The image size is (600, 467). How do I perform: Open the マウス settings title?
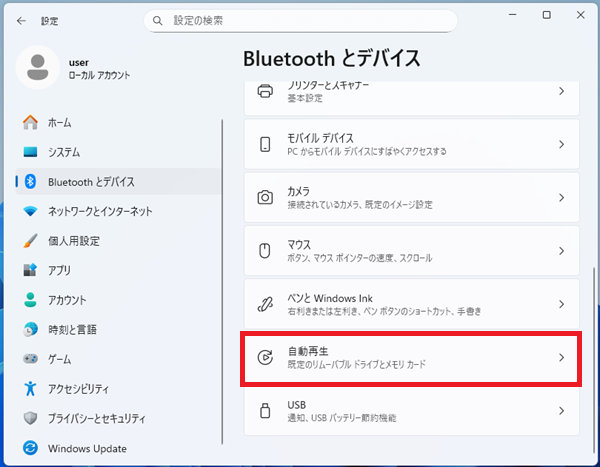(x=299, y=244)
